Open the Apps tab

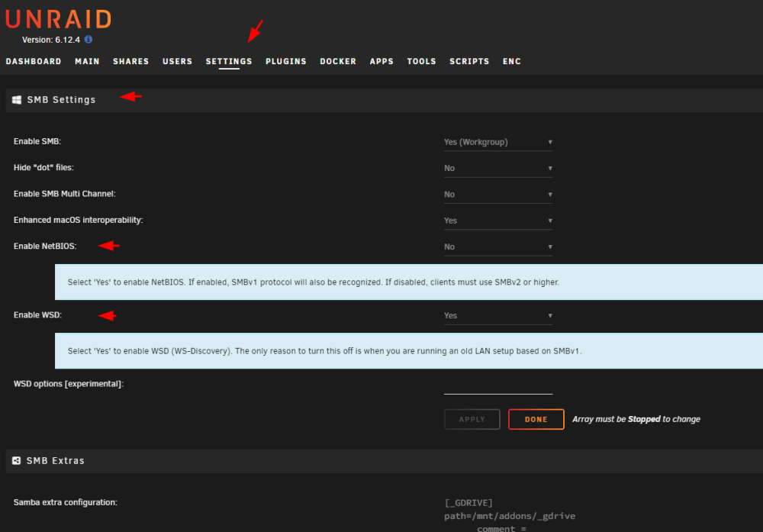coord(381,61)
